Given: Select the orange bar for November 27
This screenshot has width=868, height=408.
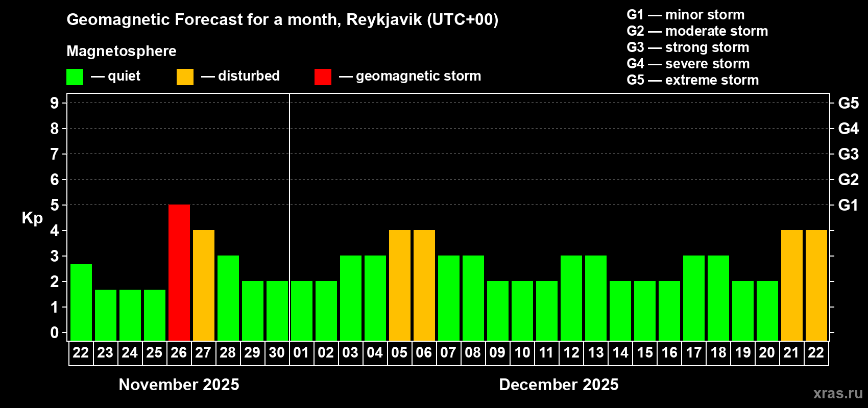Looking at the screenshot, I should tap(204, 286).
